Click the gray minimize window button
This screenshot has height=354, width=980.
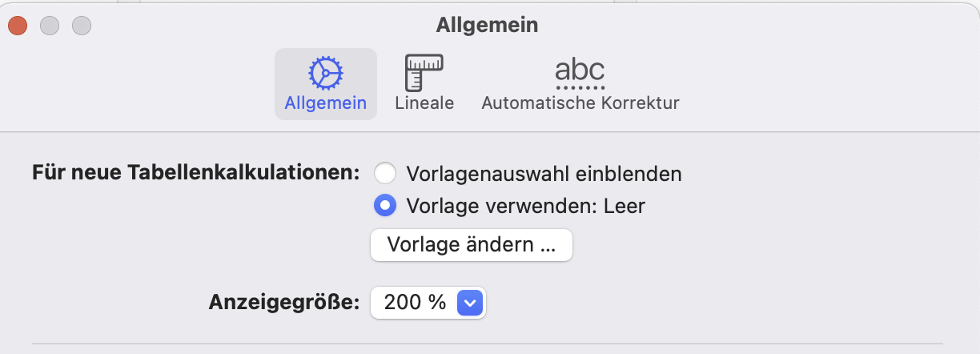coord(50,26)
